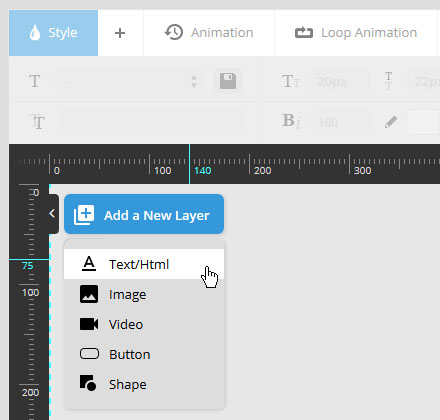Open the Style tab
The height and width of the screenshot is (420, 440).
(53, 33)
